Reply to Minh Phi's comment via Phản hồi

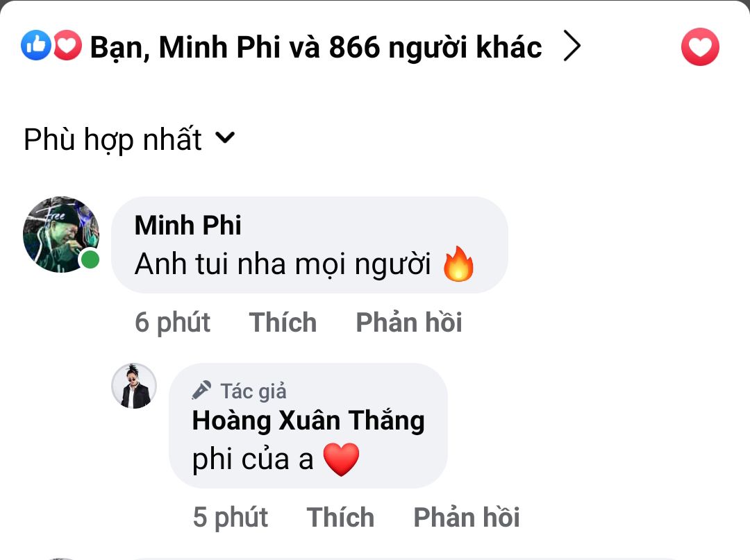(x=409, y=322)
